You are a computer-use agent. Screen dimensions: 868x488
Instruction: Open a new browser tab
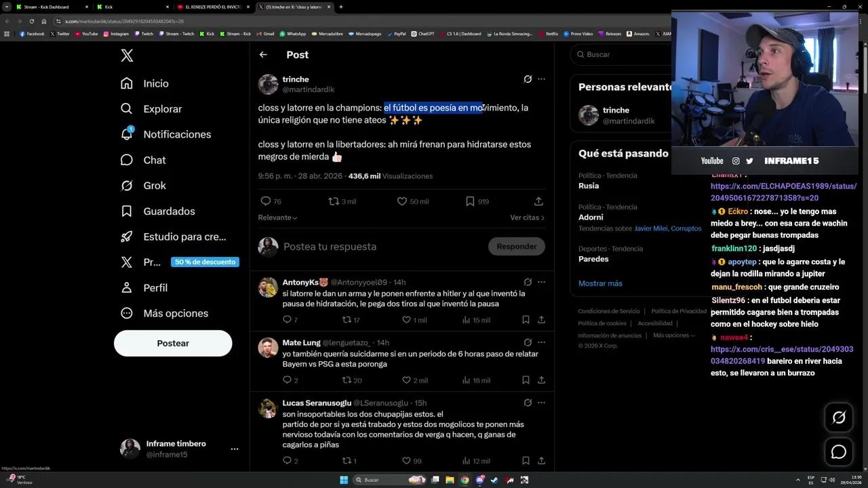click(340, 7)
